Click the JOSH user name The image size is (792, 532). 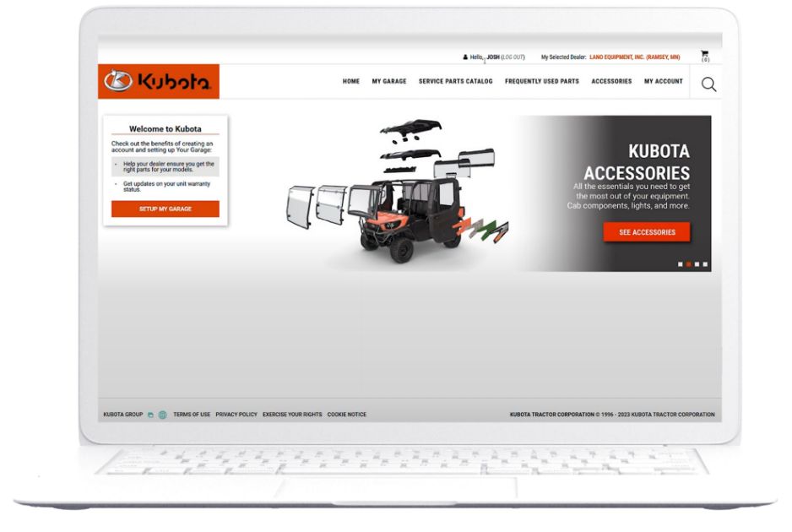click(x=493, y=57)
